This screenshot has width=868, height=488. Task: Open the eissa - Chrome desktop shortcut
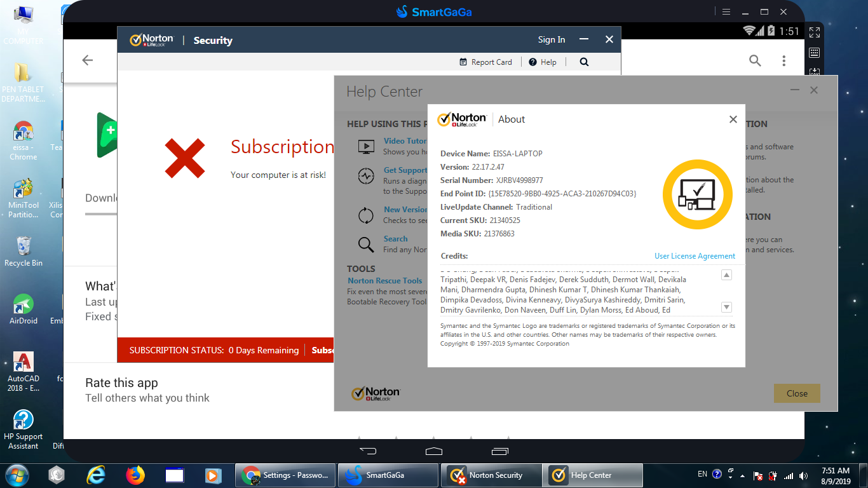(24, 140)
